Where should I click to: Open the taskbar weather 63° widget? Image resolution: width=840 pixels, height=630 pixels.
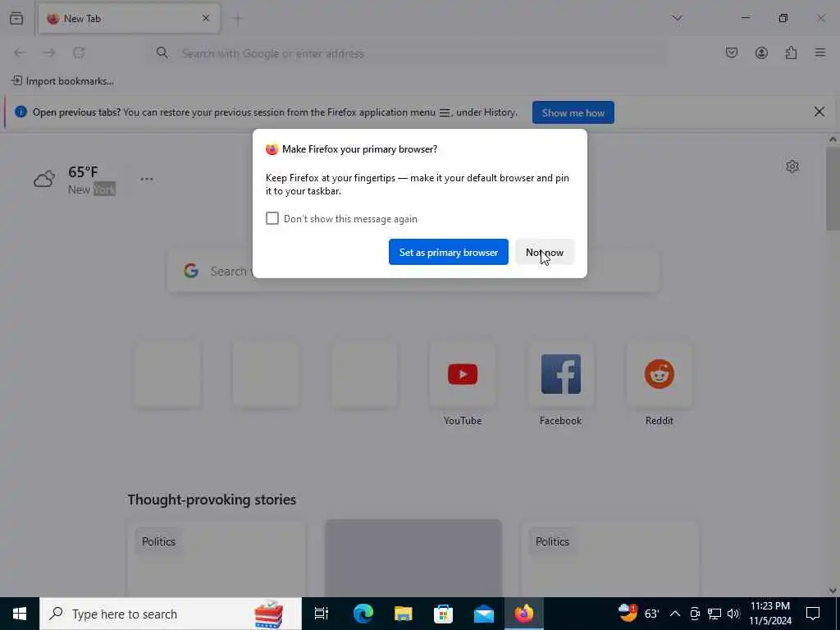(x=638, y=614)
